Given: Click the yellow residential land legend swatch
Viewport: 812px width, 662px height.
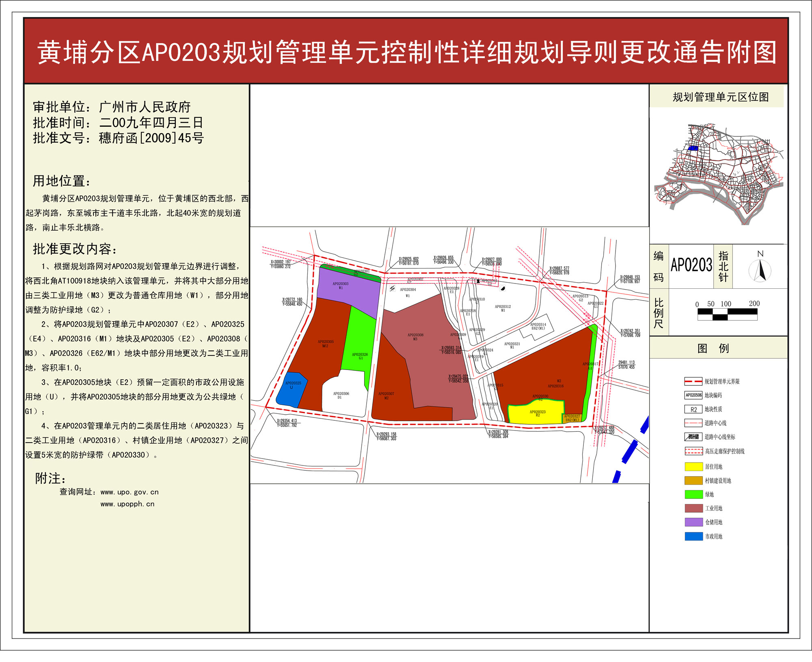Looking at the screenshot, I should (x=693, y=467).
